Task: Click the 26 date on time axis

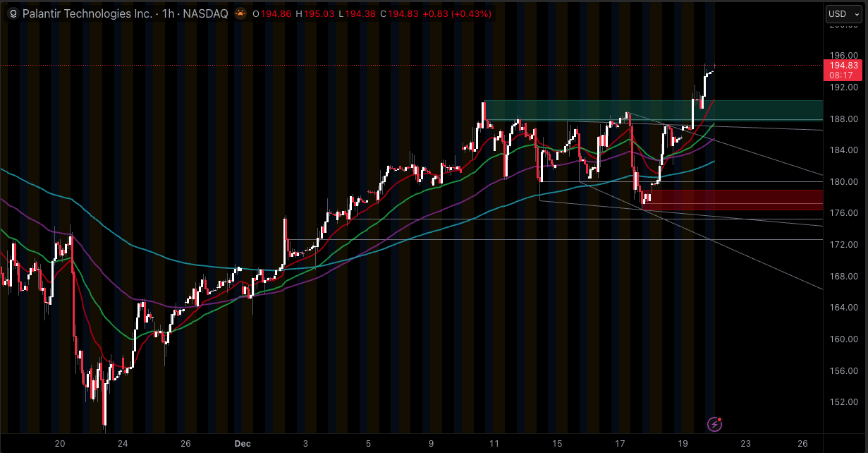Action: pos(802,444)
